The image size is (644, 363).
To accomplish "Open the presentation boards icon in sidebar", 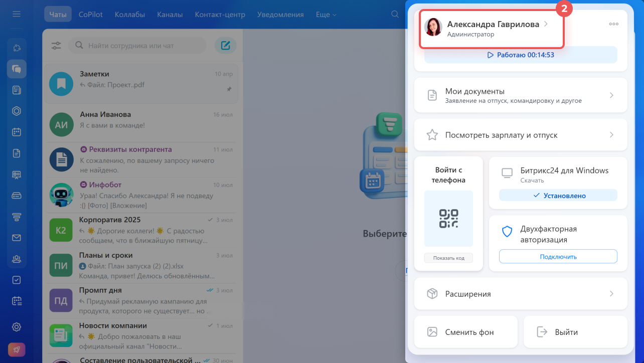I will pyautogui.click(x=17, y=174).
